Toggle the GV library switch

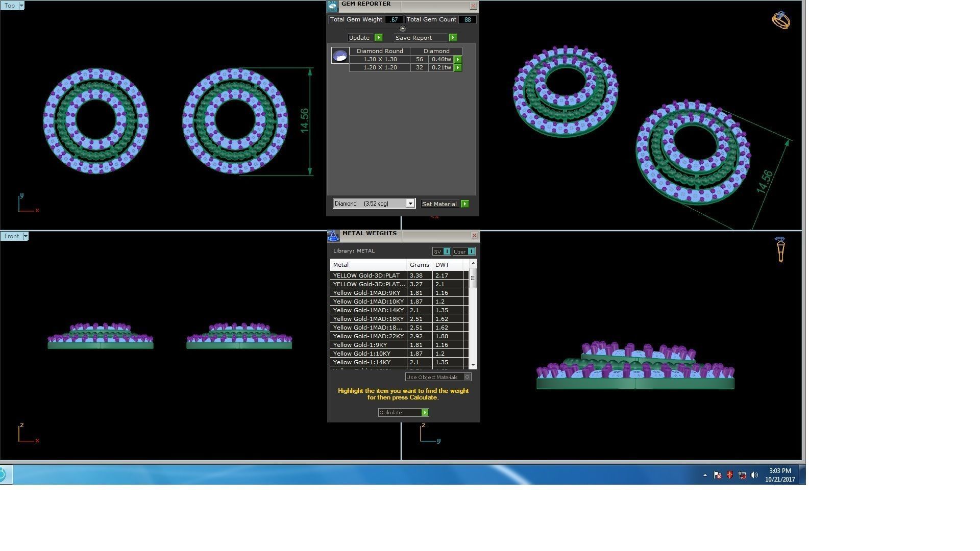(447, 252)
